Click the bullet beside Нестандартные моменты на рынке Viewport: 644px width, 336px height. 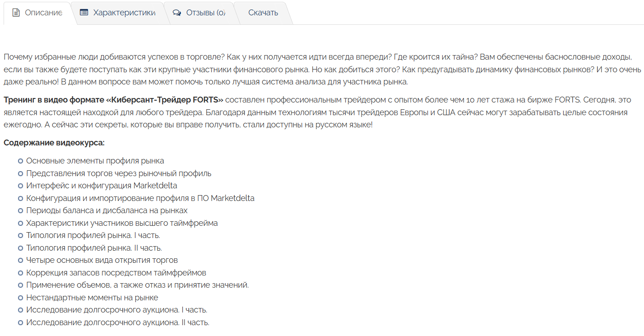[20, 298]
